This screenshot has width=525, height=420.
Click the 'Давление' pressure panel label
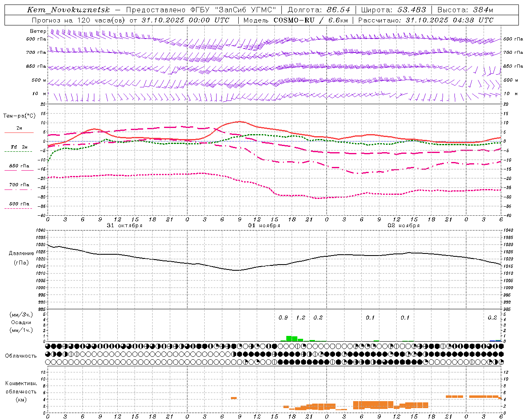(x=21, y=253)
